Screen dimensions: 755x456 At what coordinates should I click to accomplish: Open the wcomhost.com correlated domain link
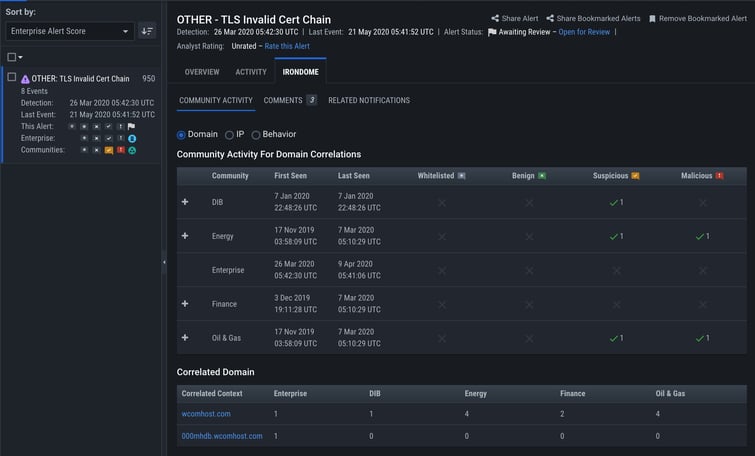tap(206, 414)
